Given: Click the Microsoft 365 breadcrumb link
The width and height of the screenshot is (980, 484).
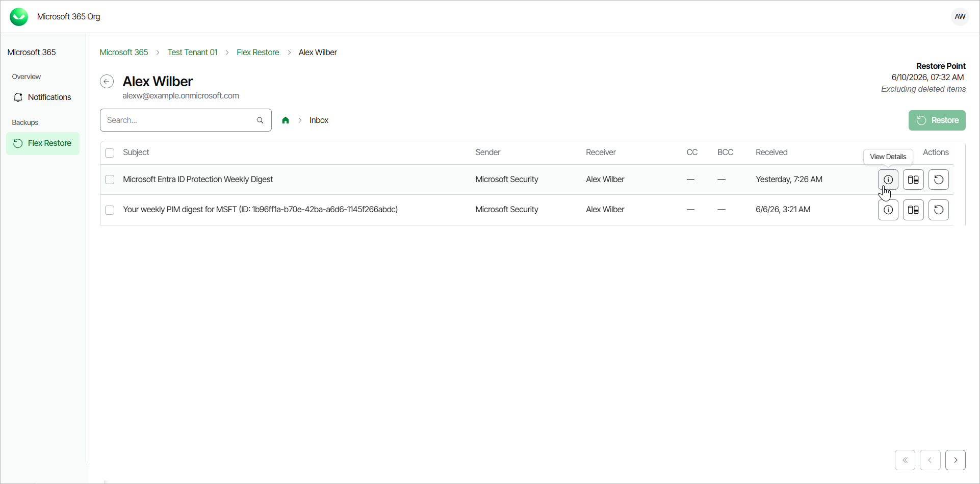Looking at the screenshot, I should (124, 53).
